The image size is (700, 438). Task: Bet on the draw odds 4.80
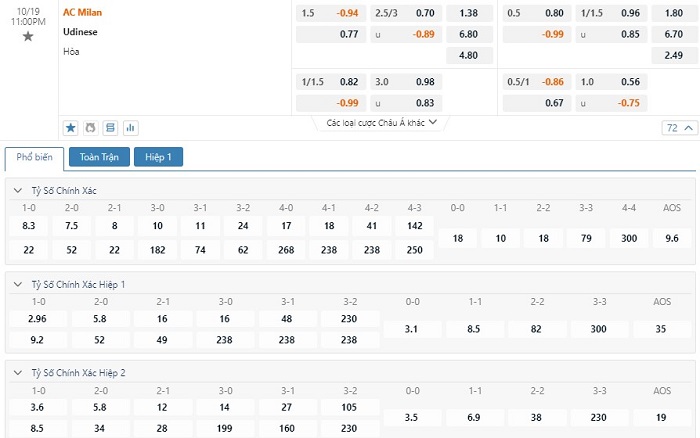tap(468, 55)
